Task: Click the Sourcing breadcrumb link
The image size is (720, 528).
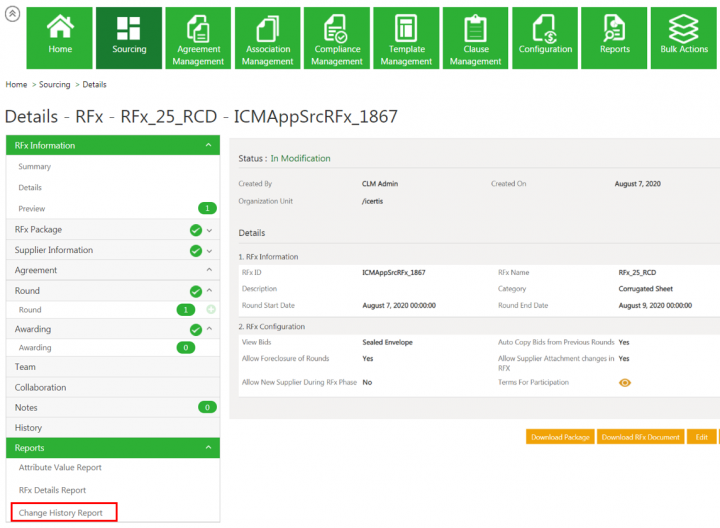Action: coord(54,85)
